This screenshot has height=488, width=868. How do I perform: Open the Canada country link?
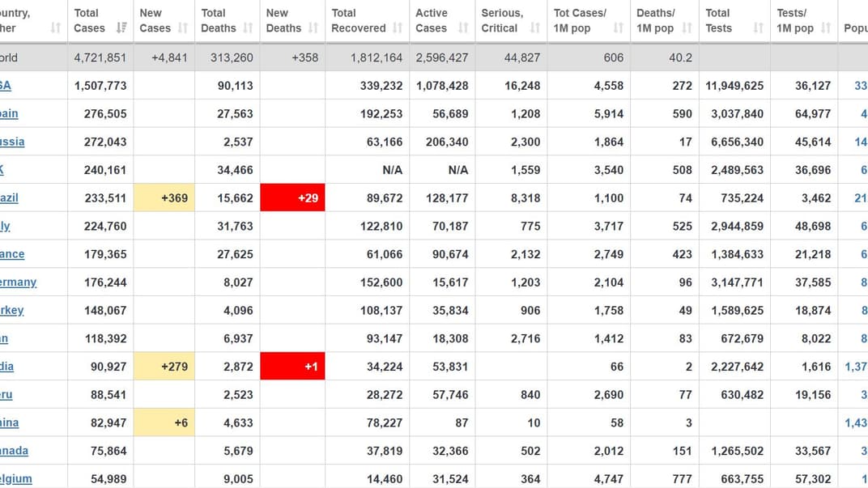click(15, 451)
